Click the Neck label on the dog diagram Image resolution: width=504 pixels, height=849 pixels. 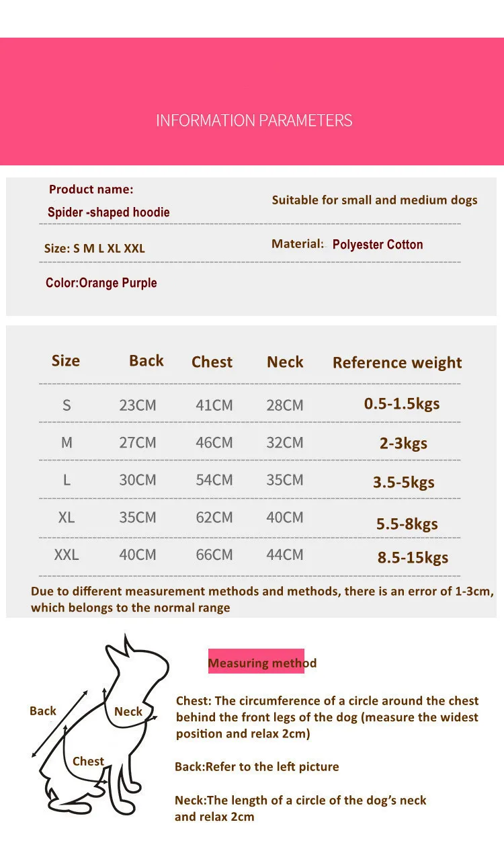point(128,711)
